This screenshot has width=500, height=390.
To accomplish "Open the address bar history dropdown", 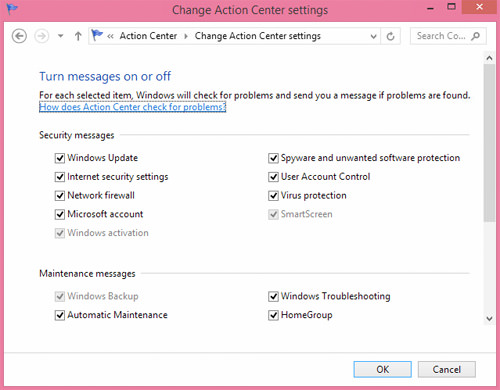I will [x=373, y=36].
